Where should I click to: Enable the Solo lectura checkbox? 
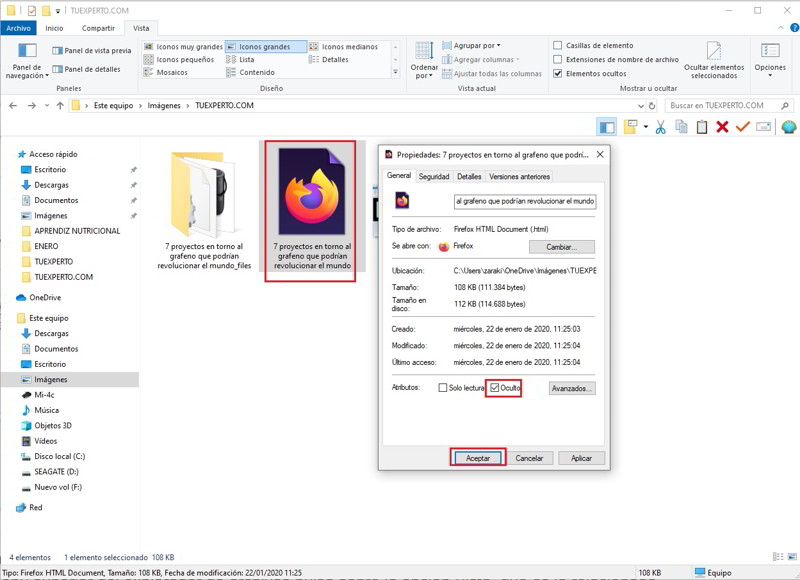pyautogui.click(x=443, y=388)
